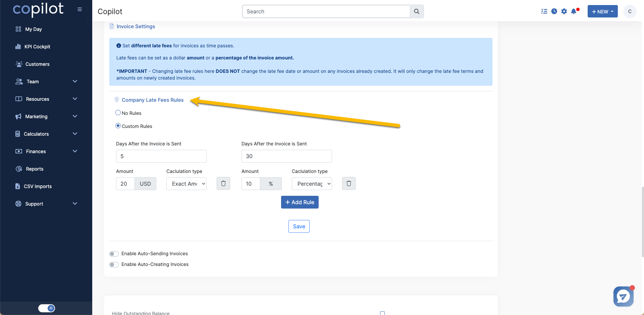The width and height of the screenshot is (644, 315).
Task: Click the CSV Imports file icon
Action: [18, 186]
